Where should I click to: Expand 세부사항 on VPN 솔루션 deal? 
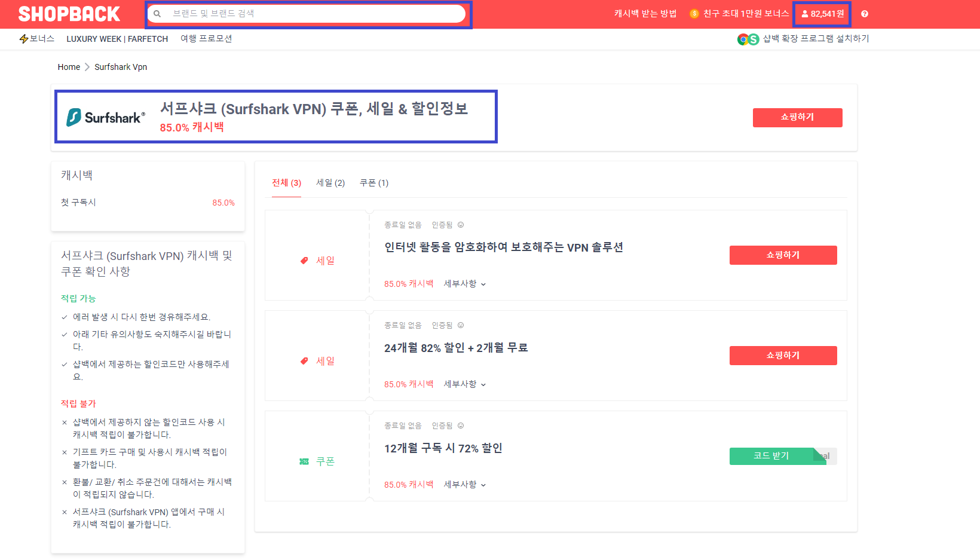point(465,284)
